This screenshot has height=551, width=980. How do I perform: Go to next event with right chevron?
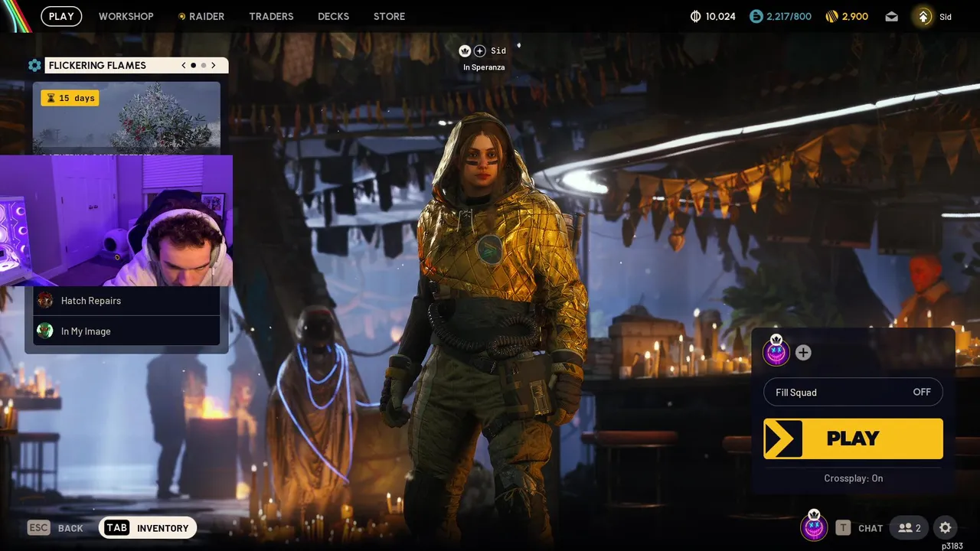click(214, 65)
